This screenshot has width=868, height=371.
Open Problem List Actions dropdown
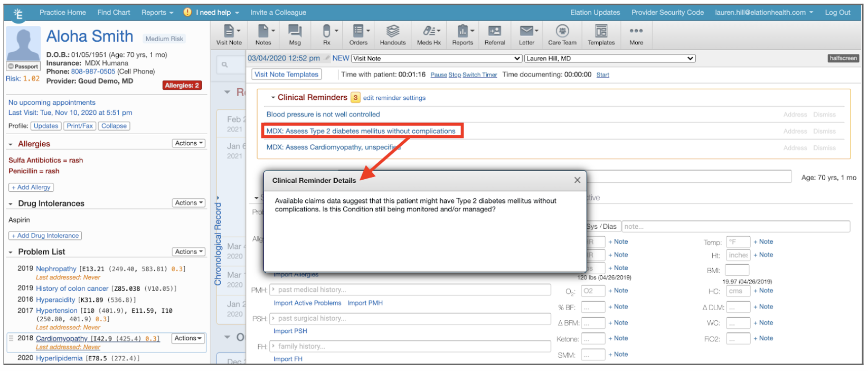point(188,252)
